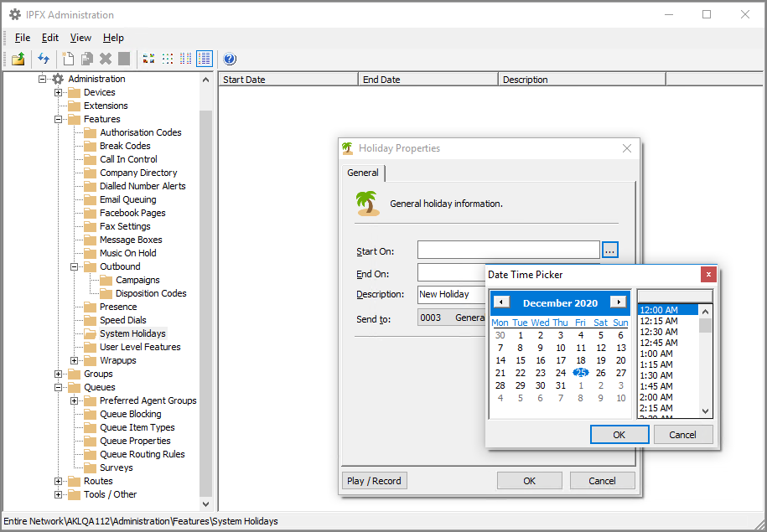Collapse the Outbound tree node

coord(75,266)
